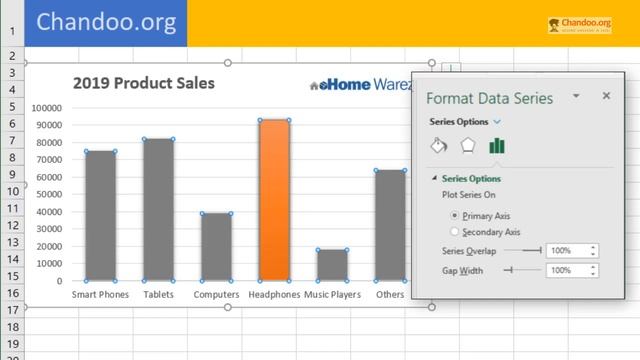Click the Headphones axis label
This screenshot has height=360, width=640.
pyautogui.click(x=274, y=294)
